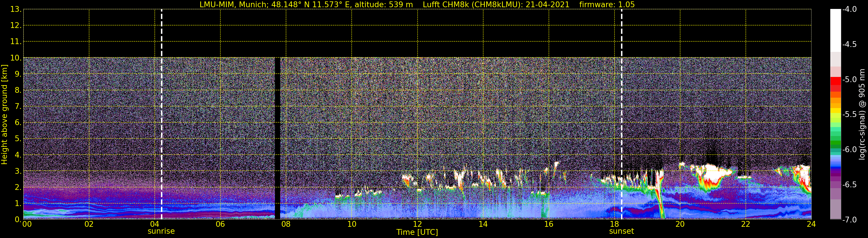Click the x-axis tick label '08'
Image resolution: width=868 pixels, height=238 pixels.
click(286, 224)
